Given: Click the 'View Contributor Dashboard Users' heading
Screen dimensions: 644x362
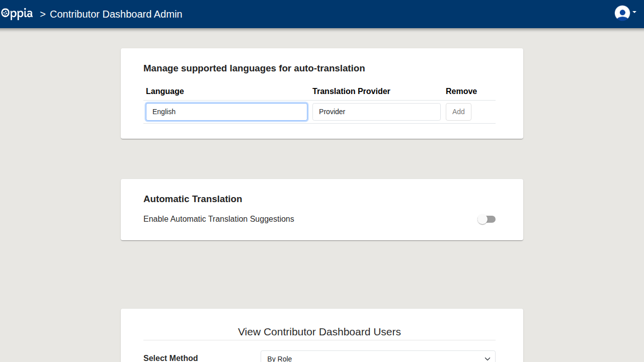Looking at the screenshot, I should click(319, 332).
